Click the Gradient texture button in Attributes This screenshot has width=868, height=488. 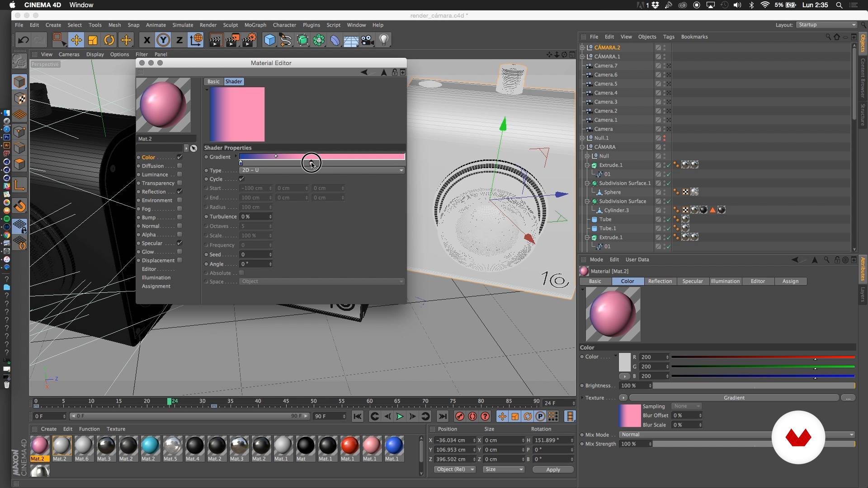click(x=734, y=398)
